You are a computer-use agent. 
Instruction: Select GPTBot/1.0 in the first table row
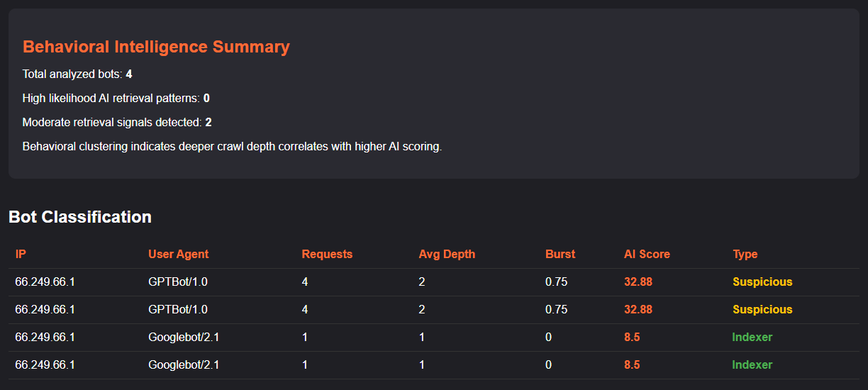coord(178,282)
